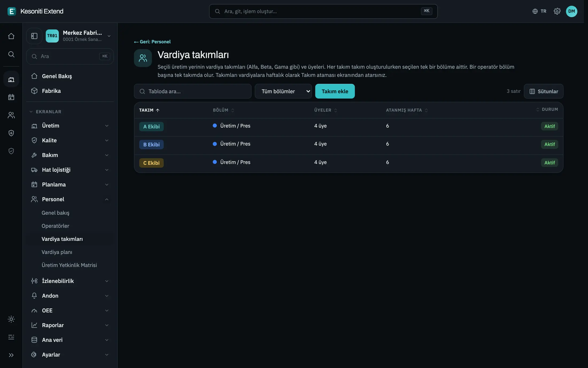Click the Tabloda ara search field
This screenshot has width=588, height=368.
point(193,91)
